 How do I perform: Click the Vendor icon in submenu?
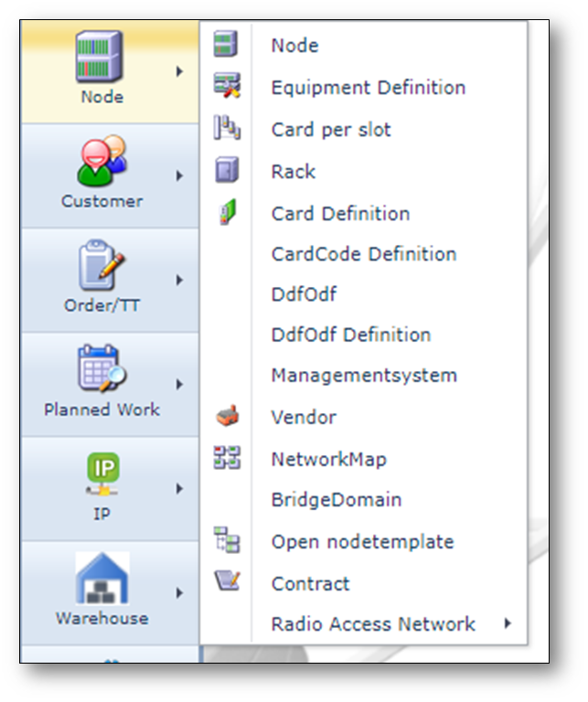point(226,417)
